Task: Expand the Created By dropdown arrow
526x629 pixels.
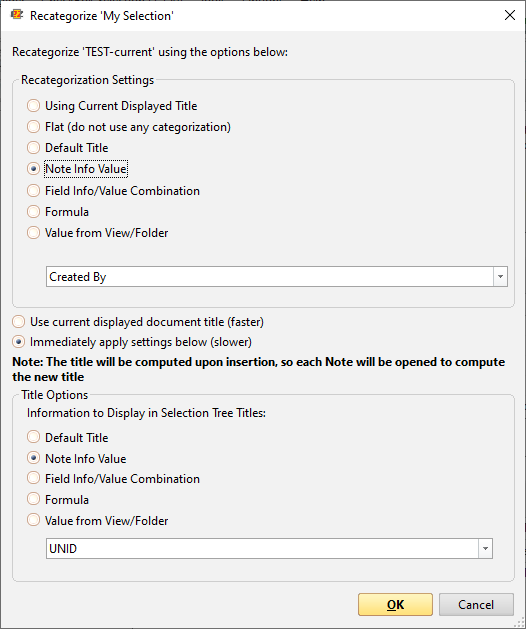Action: (x=500, y=276)
